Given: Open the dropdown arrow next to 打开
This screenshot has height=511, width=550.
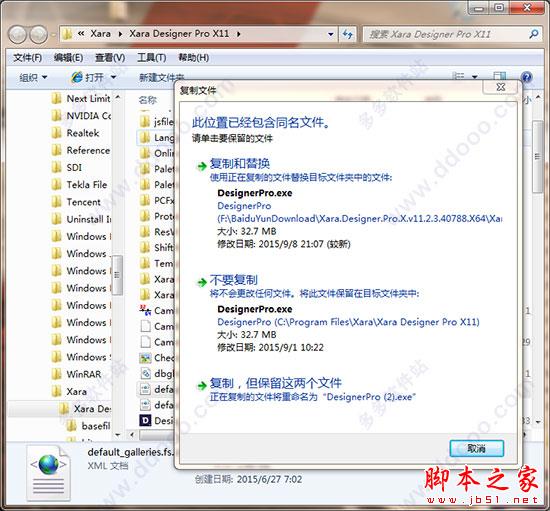Looking at the screenshot, I should (113, 77).
